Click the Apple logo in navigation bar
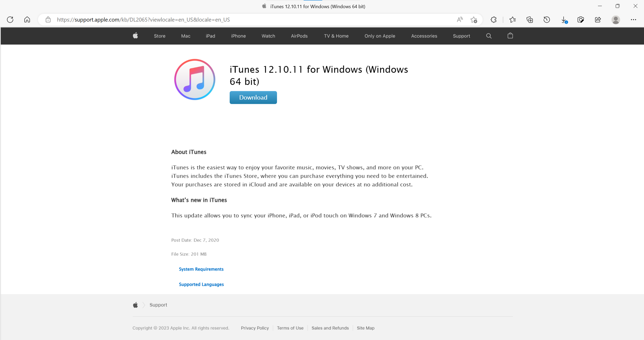 coord(135,36)
